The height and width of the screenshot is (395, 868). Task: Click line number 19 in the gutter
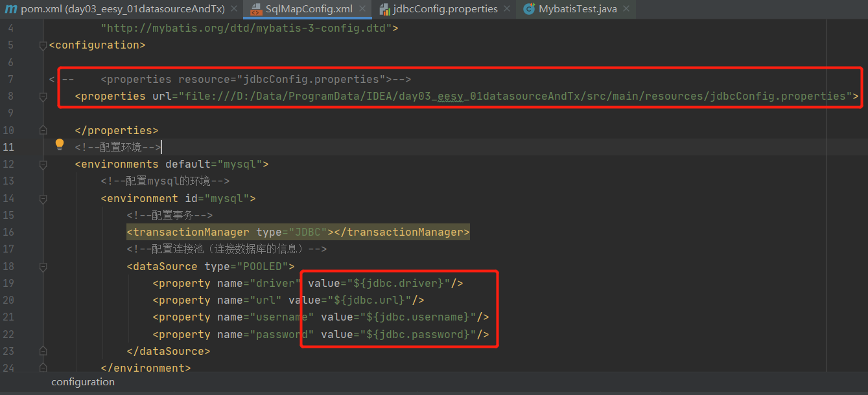(8, 284)
